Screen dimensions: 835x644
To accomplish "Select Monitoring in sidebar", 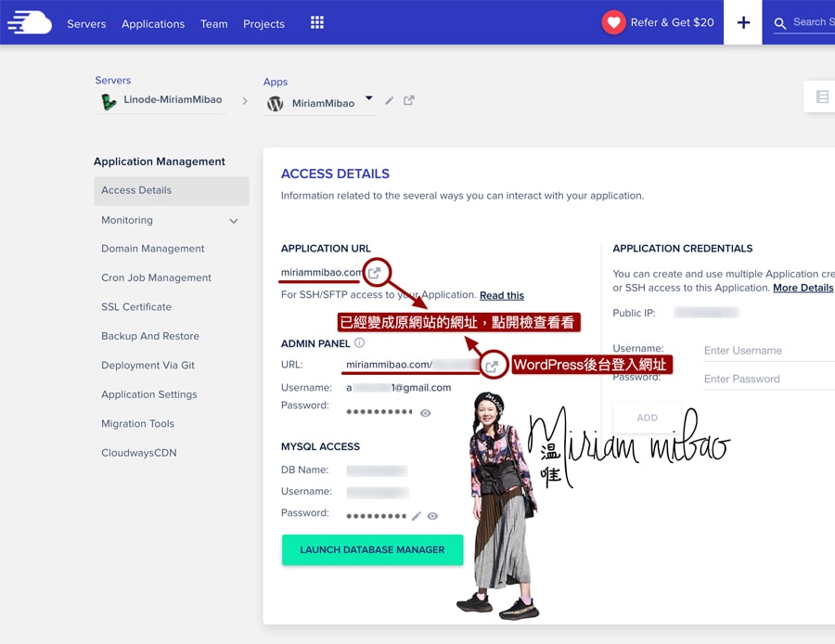I will [127, 220].
